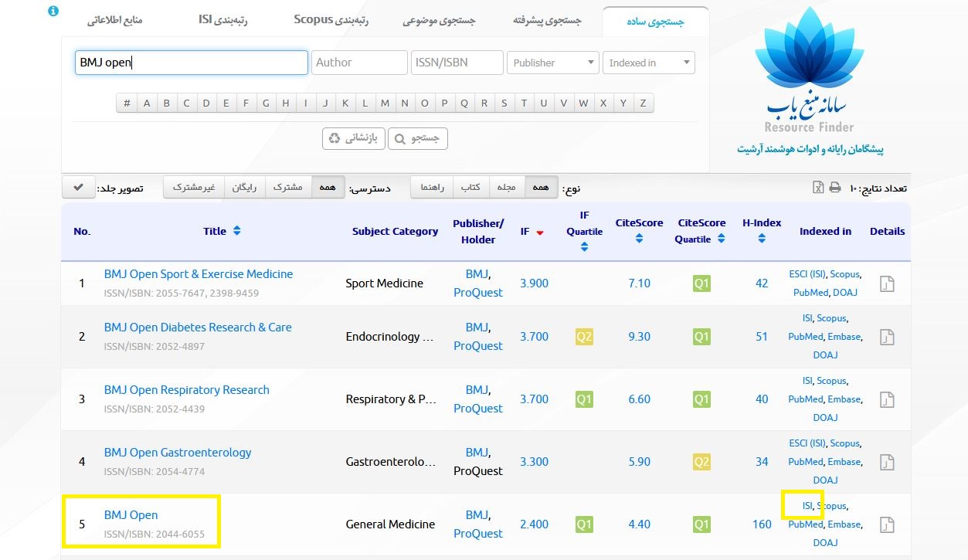Open the Indexed in dropdown
This screenshot has height=560, width=968.
click(x=648, y=63)
